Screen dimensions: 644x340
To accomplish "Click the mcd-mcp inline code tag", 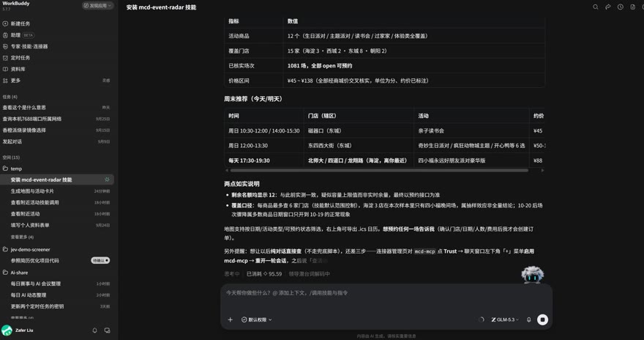I will (x=424, y=251).
